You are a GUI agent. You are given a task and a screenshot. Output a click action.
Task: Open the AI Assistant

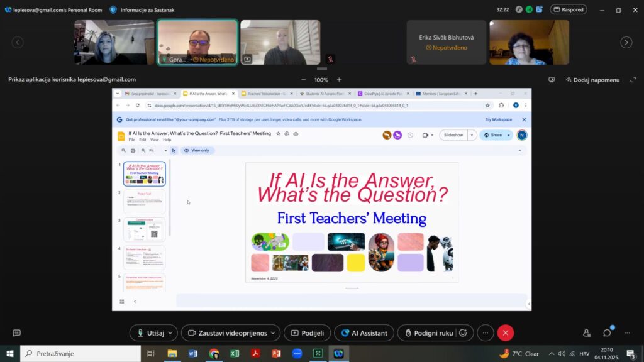click(364, 333)
